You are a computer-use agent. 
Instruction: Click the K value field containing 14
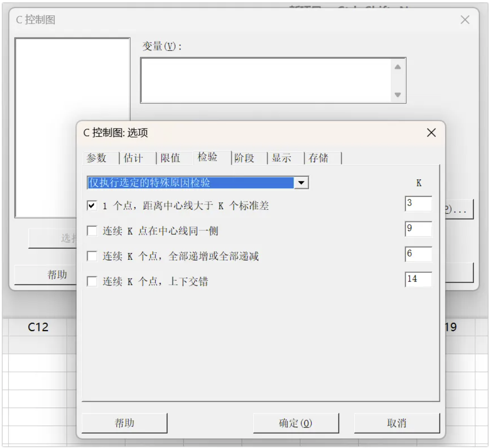click(418, 280)
